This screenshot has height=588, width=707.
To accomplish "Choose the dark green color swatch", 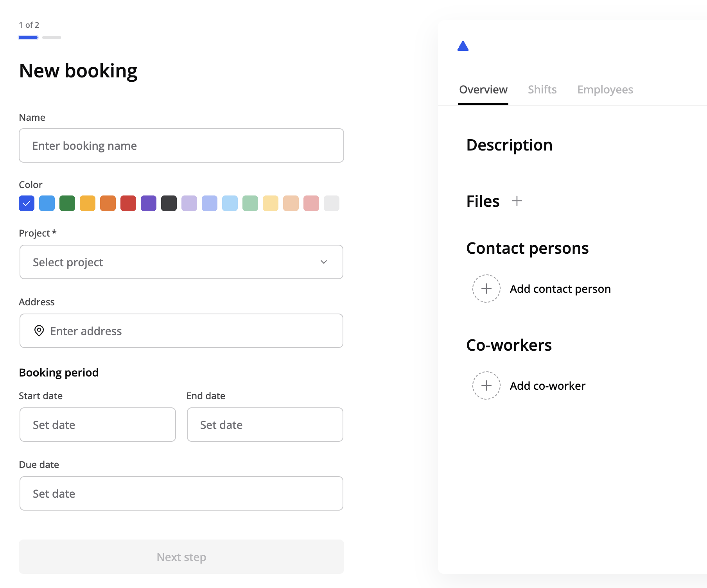I will click(x=67, y=203).
